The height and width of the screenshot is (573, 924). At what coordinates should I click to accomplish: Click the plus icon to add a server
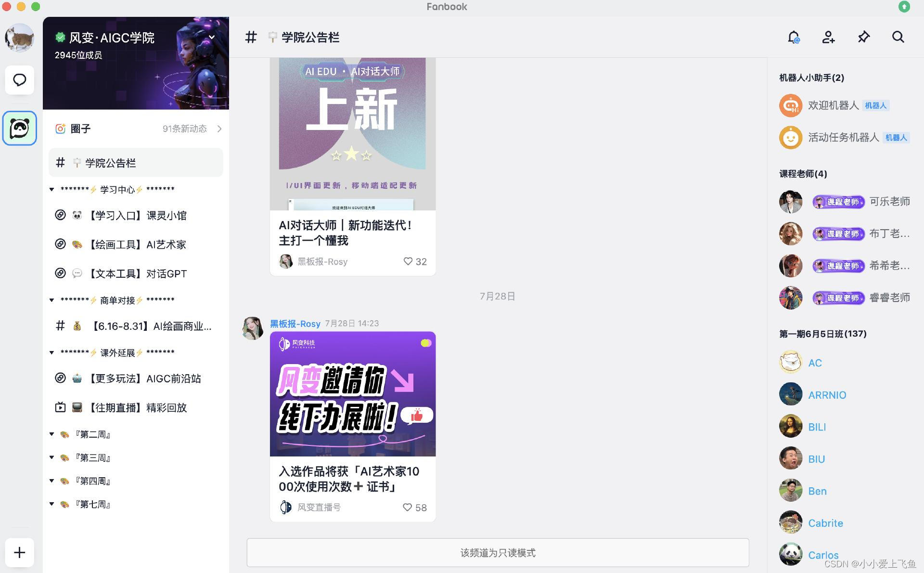tap(19, 553)
